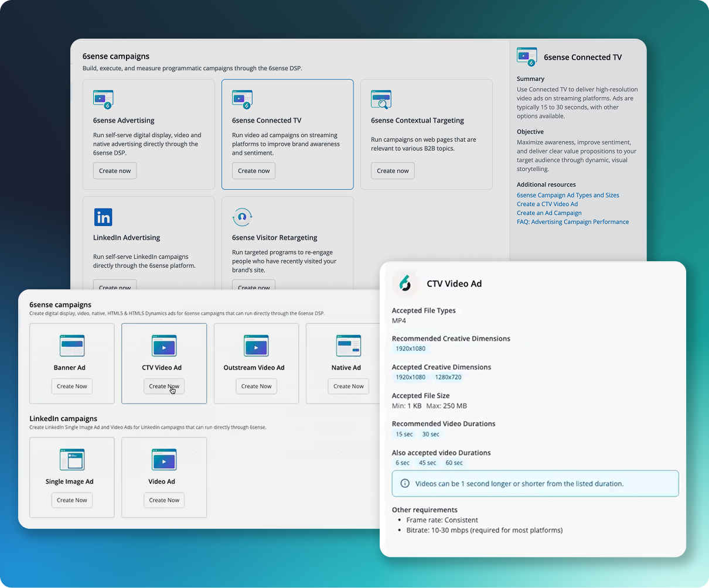Click the CTV Video Ad play icon
The height and width of the screenshot is (588, 709).
click(164, 346)
